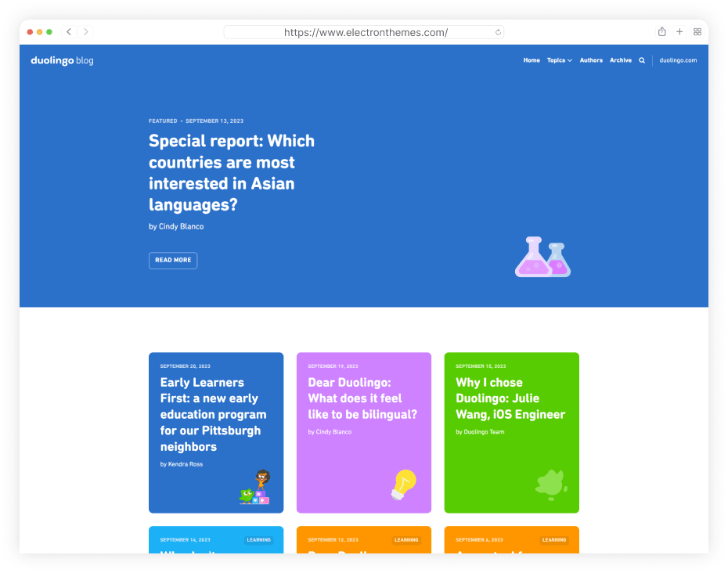
Task: Click September 14, 2023 date
Action: coord(186,540)
